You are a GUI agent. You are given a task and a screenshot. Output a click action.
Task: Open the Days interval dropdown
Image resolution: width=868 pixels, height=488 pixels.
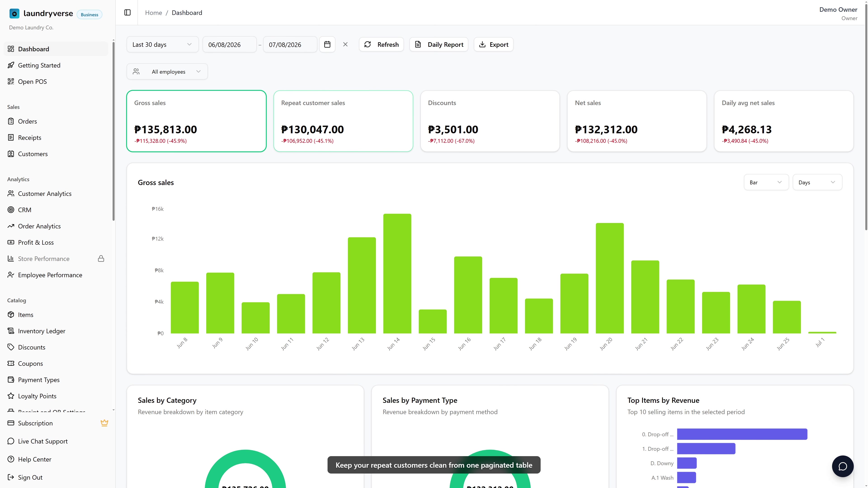pos(817,182)
